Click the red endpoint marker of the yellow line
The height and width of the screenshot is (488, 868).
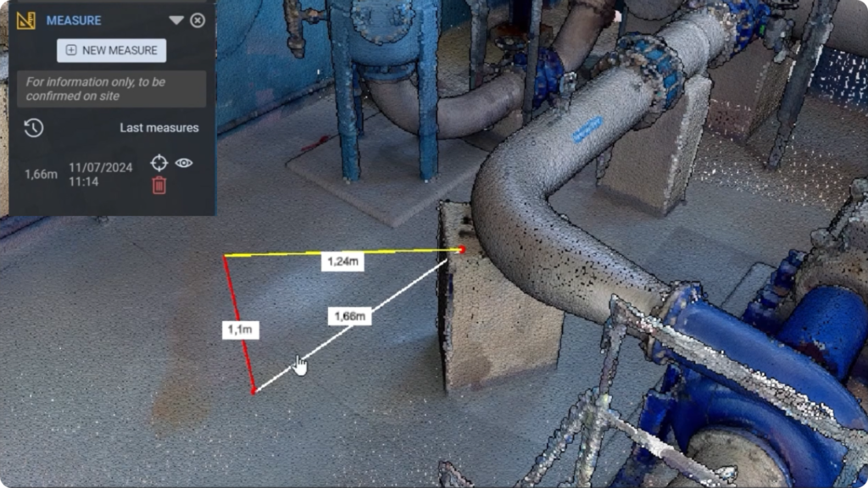pyautogui.click(x=460, y=250)
